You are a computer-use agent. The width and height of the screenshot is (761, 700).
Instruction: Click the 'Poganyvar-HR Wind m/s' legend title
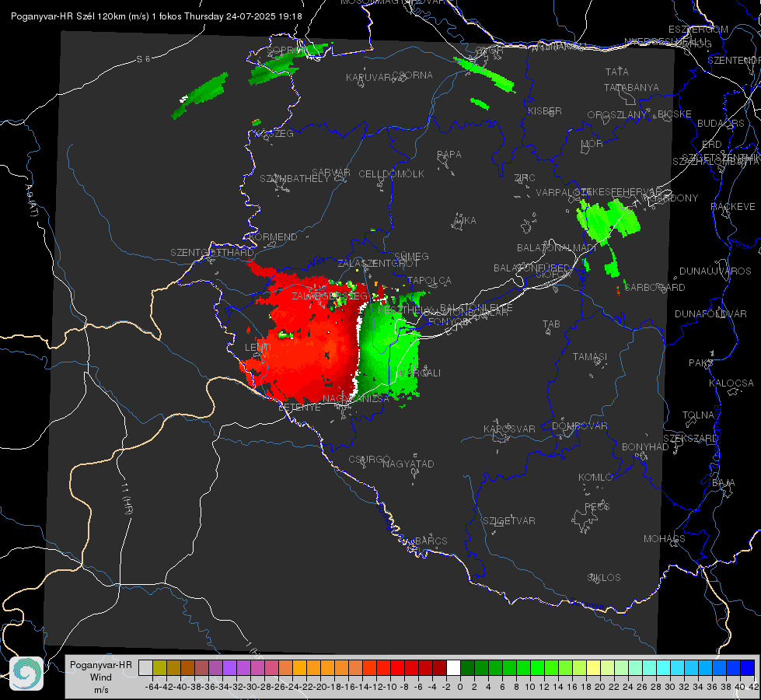(101, 677)
